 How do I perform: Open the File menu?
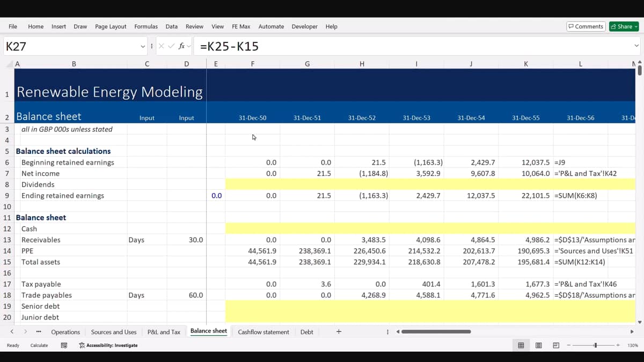click(x=13, y=26)
